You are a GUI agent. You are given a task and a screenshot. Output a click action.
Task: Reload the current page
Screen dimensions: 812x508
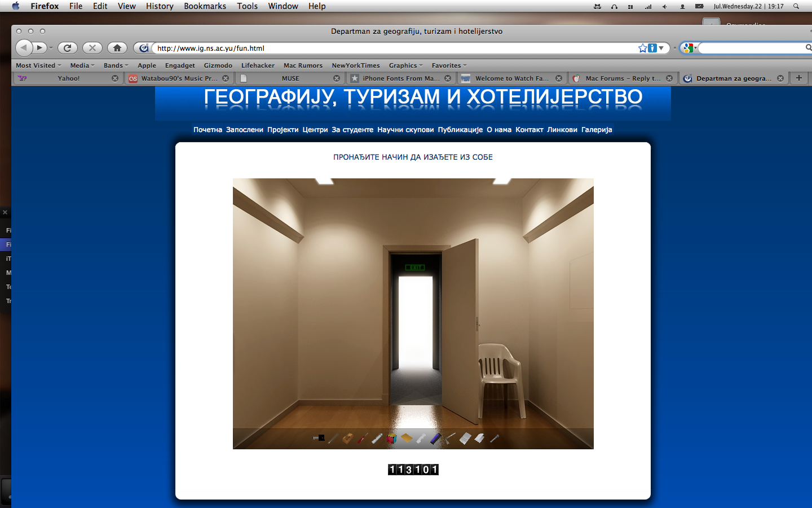pos(67,48)
